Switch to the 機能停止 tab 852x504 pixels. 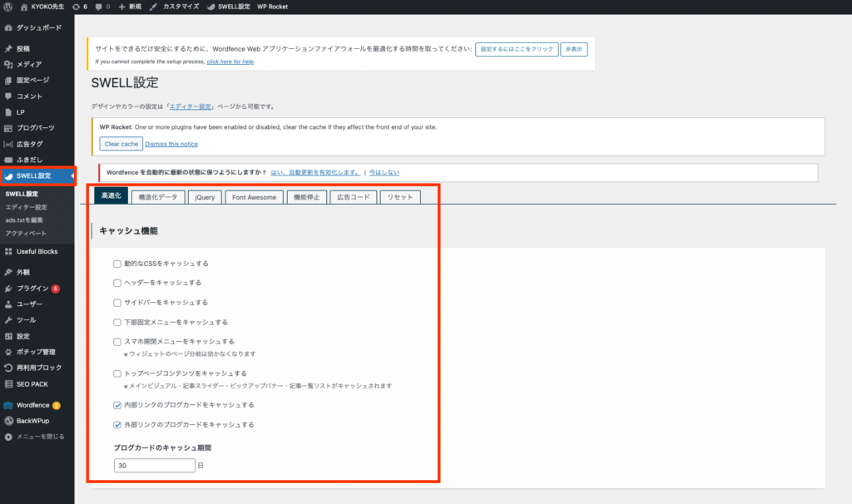306,197
